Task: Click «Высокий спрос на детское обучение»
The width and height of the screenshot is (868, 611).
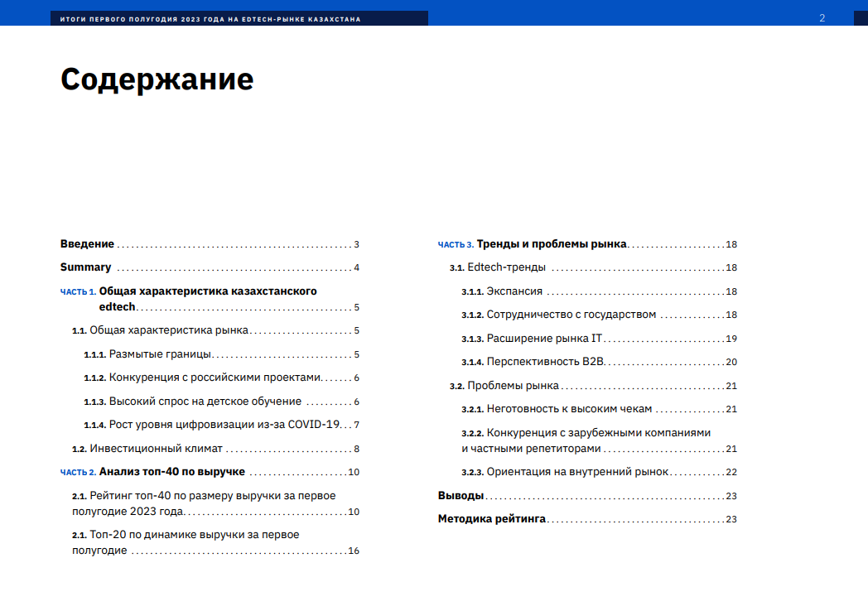Action: click(x=221, y=402)
